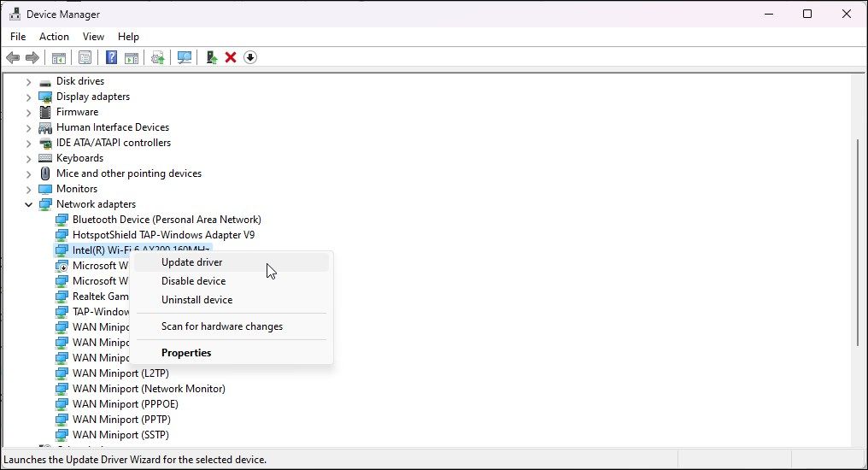Click the Disk drives category icon
The height and width of the screenshot is (470, 868).
click(44, 81)
